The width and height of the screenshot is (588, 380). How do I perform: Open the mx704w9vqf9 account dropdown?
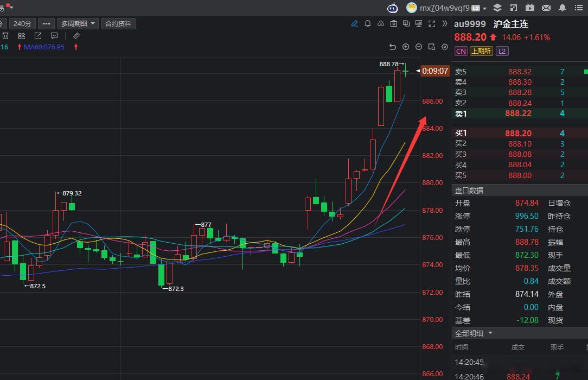[446, 8]
